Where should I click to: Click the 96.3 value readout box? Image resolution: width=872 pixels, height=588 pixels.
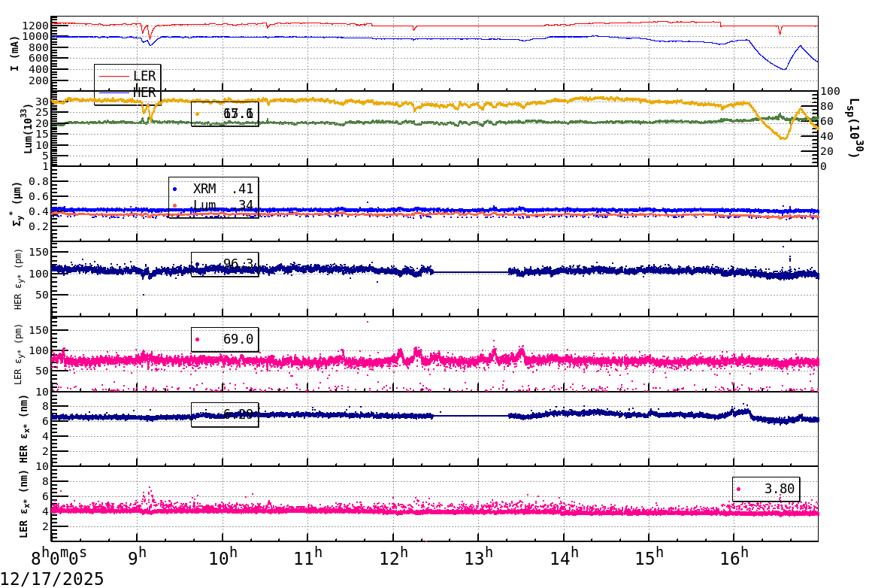pos(226,264)
